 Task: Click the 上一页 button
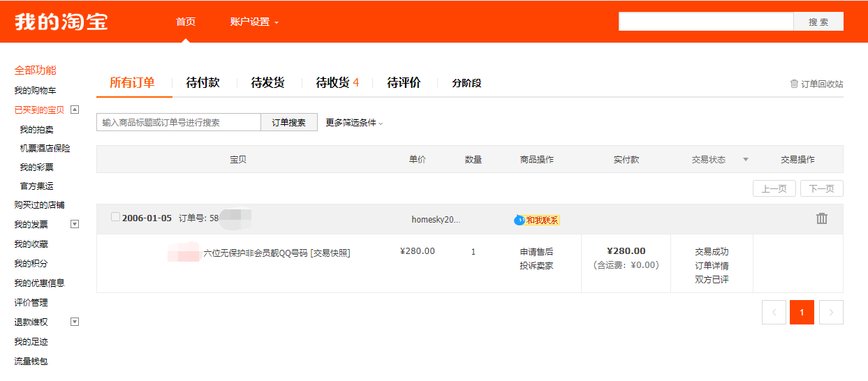[x=774, y=188]
